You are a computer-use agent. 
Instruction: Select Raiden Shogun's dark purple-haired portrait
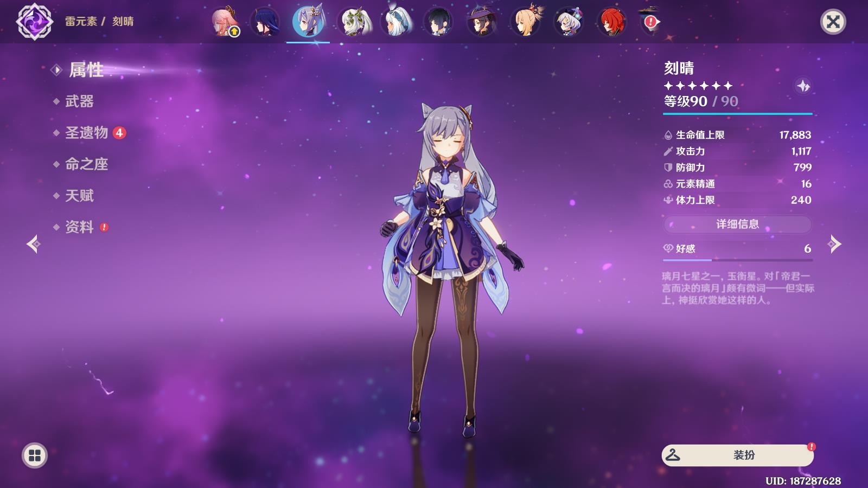pyautogui.click(x=266, y=22)
